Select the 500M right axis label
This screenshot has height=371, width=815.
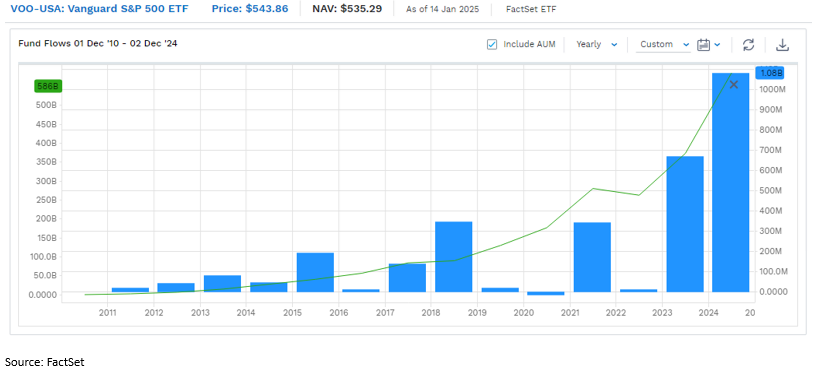(770, 191)
